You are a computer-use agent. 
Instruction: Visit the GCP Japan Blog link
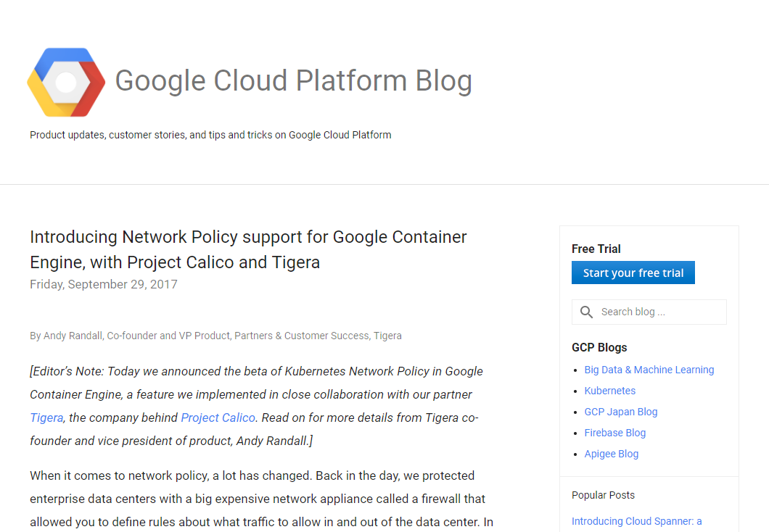(621, 412)
